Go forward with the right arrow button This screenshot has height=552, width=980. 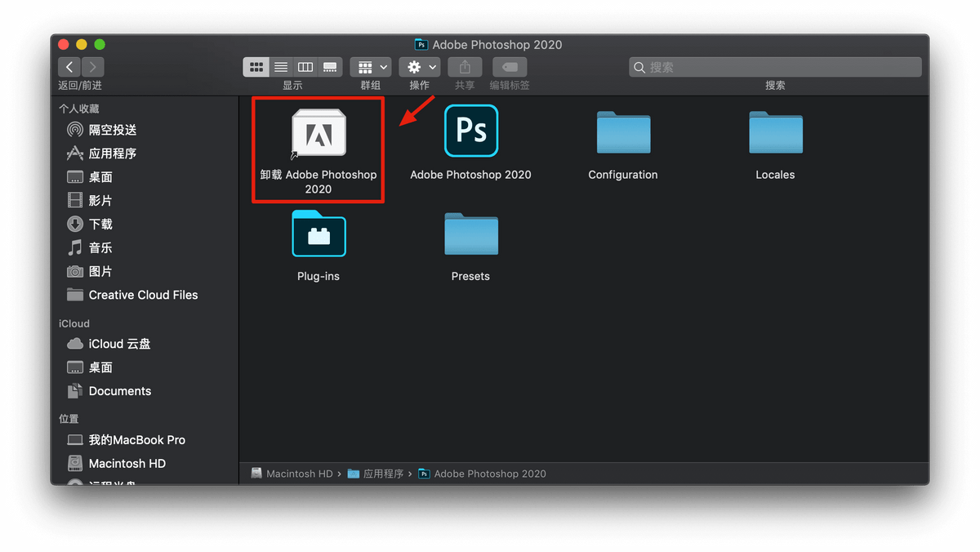tap(92, 67)
